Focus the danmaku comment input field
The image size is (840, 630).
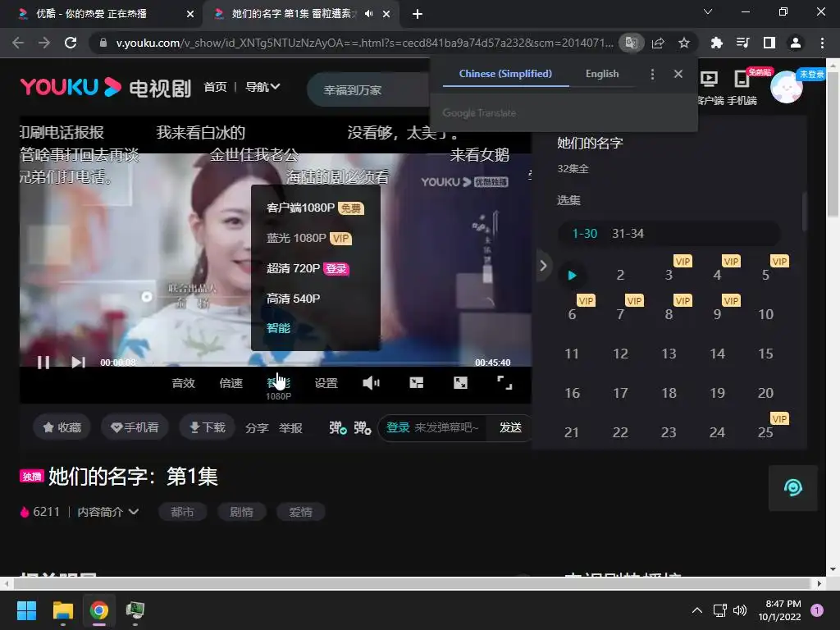[432, 427]
